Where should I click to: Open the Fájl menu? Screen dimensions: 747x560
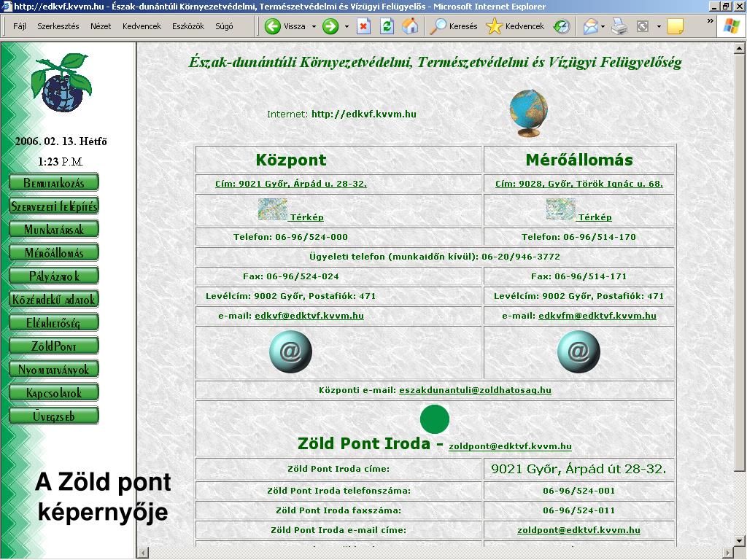pyautogui.click(x=19, y=26)
